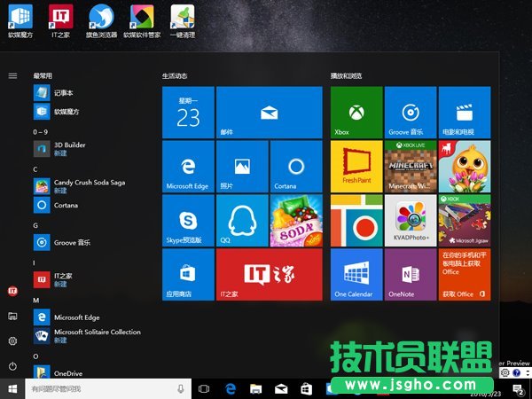Open the KVADPhoto+ tile
532x399 pixels.
pyautogui.click(x=411, y=221)
